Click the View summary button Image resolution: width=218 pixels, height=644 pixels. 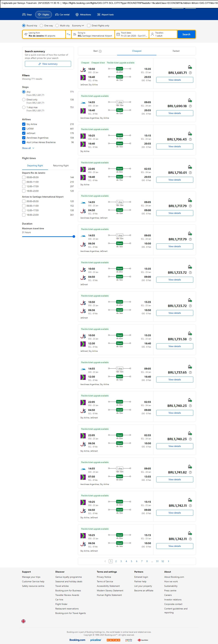(x=48, y=64)
